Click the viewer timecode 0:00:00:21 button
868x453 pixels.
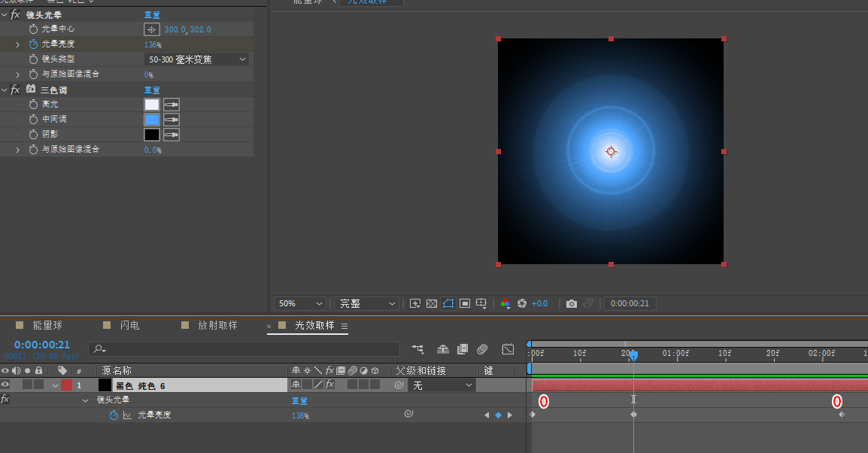click(630, 303)
